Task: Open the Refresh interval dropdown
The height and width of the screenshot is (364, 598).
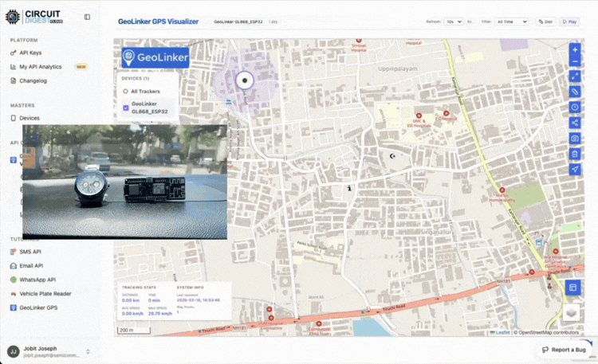Action: [x=453, y=22]
